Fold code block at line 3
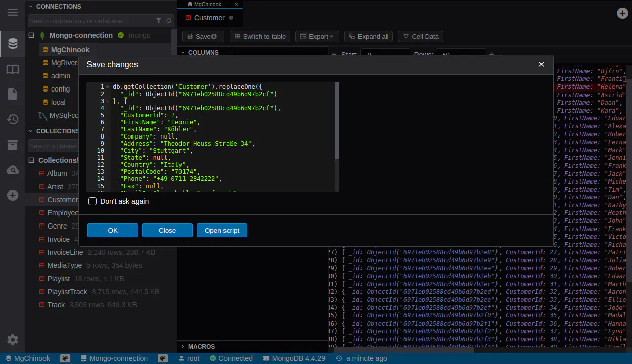The width and height of the screenshot is (632, 364). click(x=108, y=101)
